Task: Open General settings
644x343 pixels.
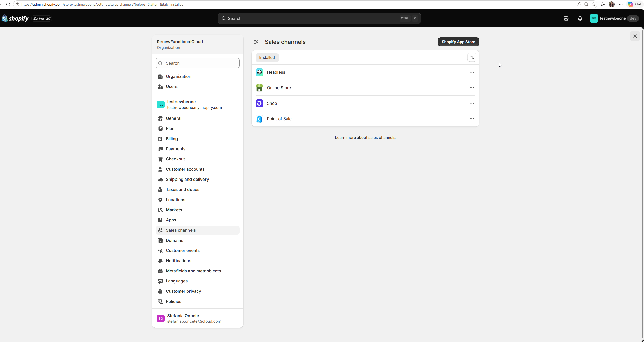Action: [x=197, y=118]
